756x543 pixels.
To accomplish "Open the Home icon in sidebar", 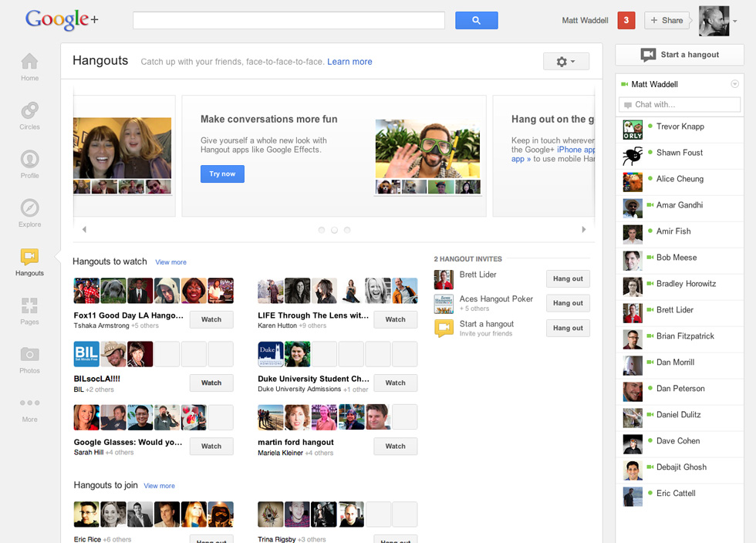I will click(29, 62).
